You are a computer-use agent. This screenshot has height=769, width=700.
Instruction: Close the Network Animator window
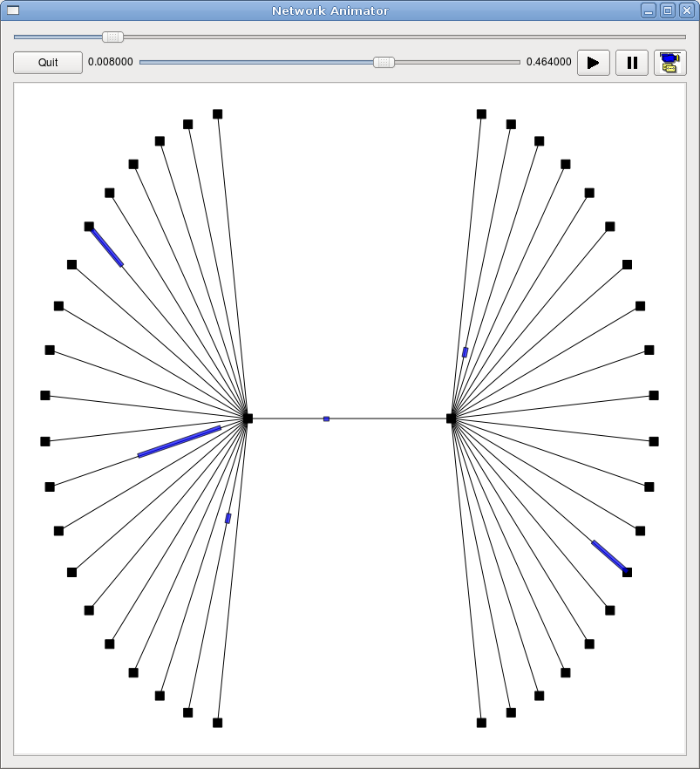[687, 10]
